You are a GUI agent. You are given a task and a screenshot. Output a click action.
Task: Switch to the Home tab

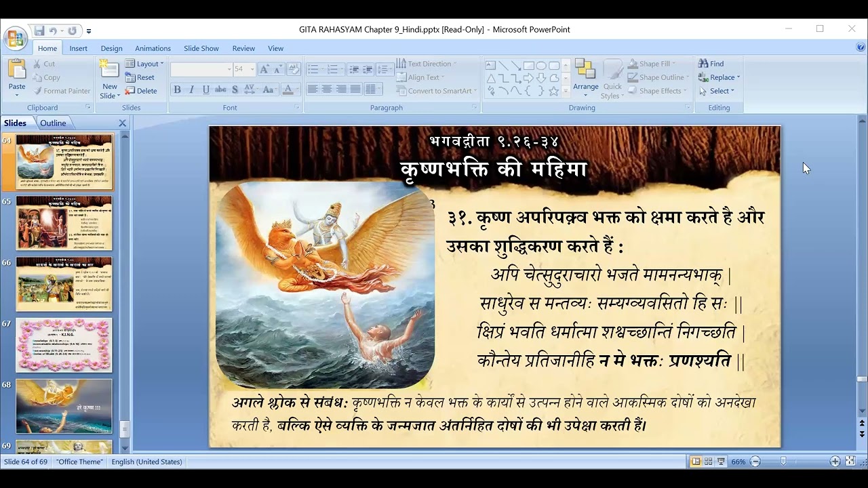click(47, 48)
